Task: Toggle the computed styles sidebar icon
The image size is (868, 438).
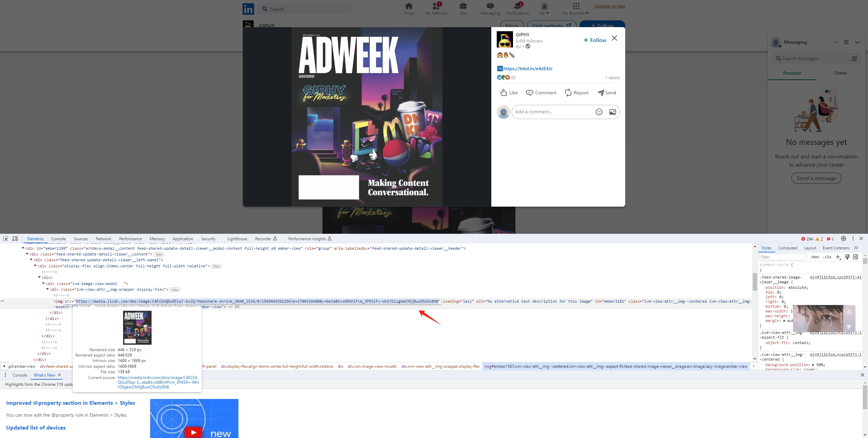Action: pos(855,257)
